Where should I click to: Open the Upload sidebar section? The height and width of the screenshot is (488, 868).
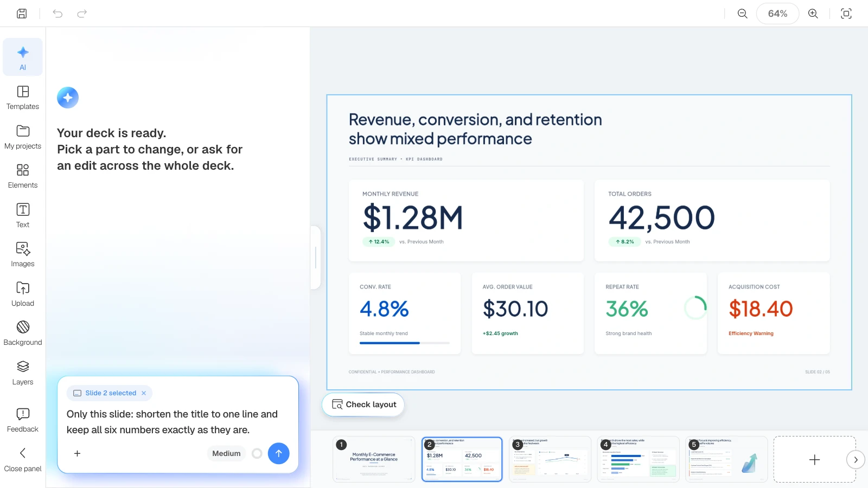[23, 294]
